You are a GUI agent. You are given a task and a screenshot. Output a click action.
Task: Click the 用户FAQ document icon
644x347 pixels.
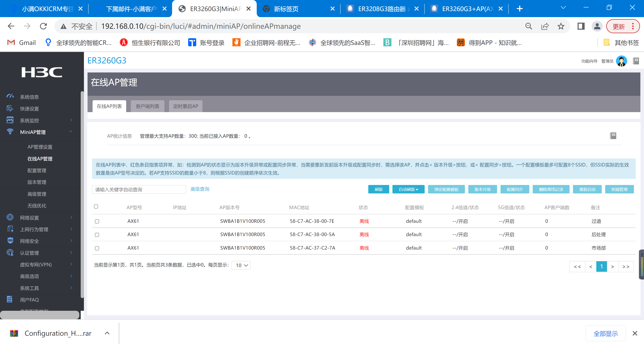pos(9,299)
